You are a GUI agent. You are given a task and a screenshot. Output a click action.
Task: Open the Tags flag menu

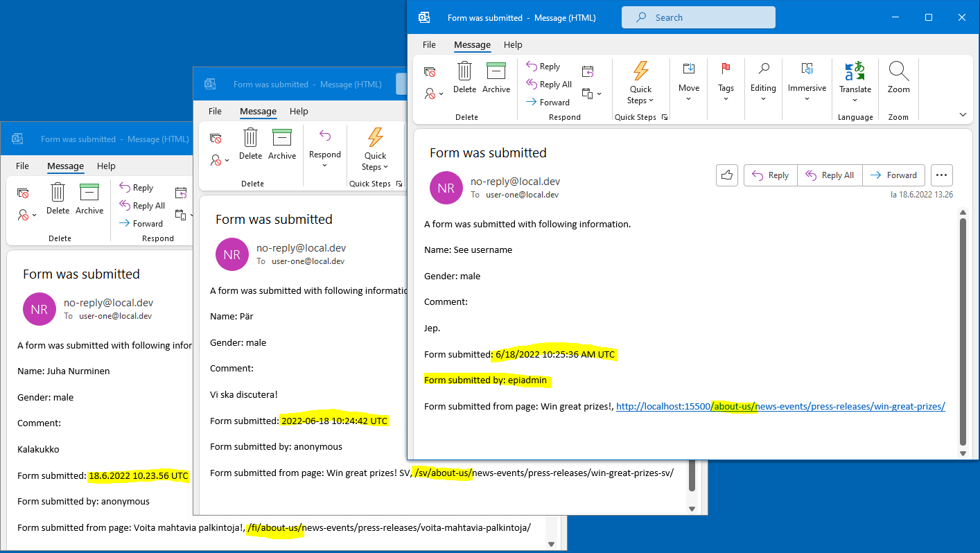click(x=726, y=69)
